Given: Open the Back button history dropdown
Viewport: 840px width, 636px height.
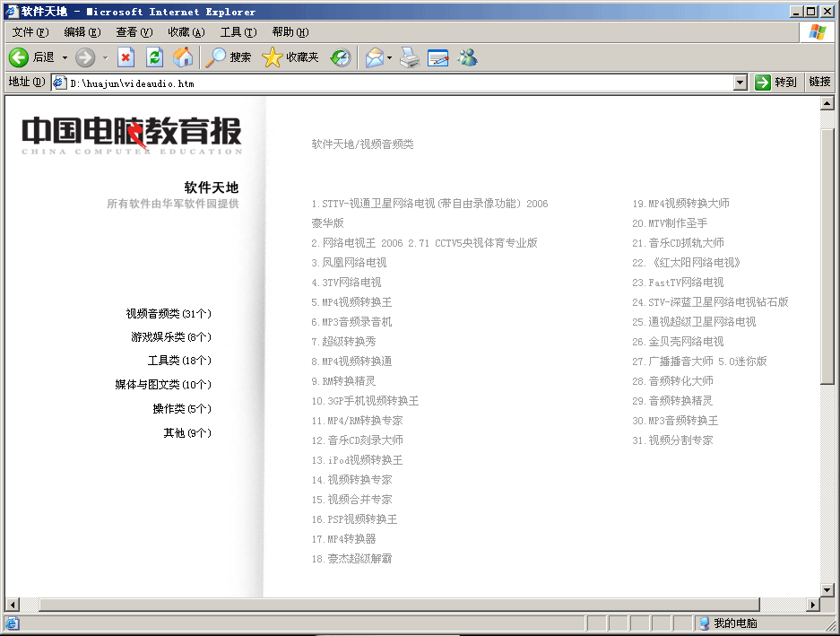Looking at the screenshot, I should (x=65, y=57).
